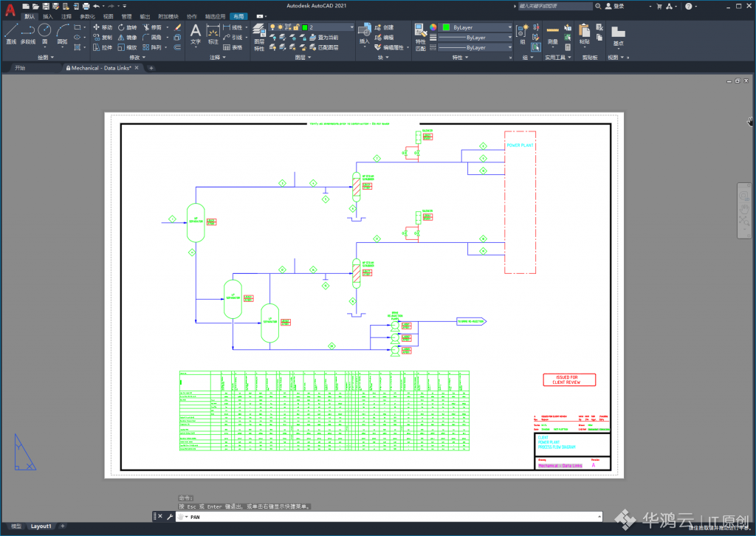Toggle layer lock padlock in layer dropdown
The image size is (756, 536).
(296, 27)
